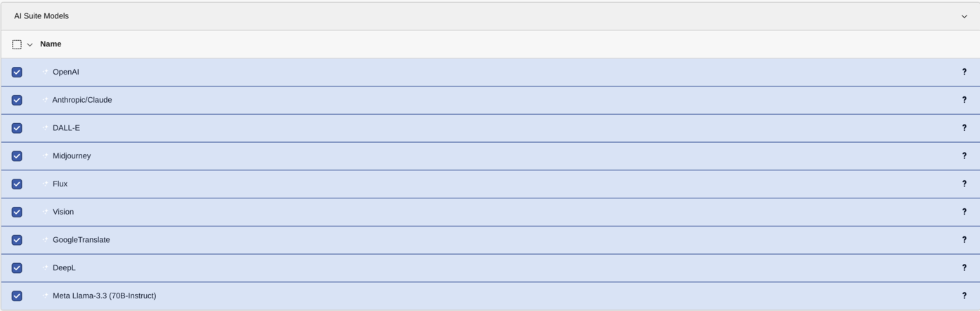This screenshot has height=311, width=980.
Task: Open the Vision row help icon
Action: point(964,212)
